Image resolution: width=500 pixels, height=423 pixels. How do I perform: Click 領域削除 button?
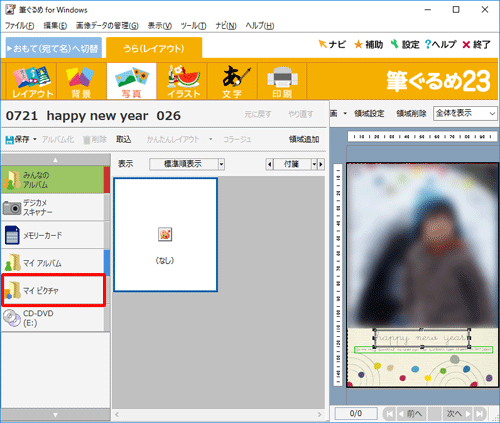[x=411, y=114]
